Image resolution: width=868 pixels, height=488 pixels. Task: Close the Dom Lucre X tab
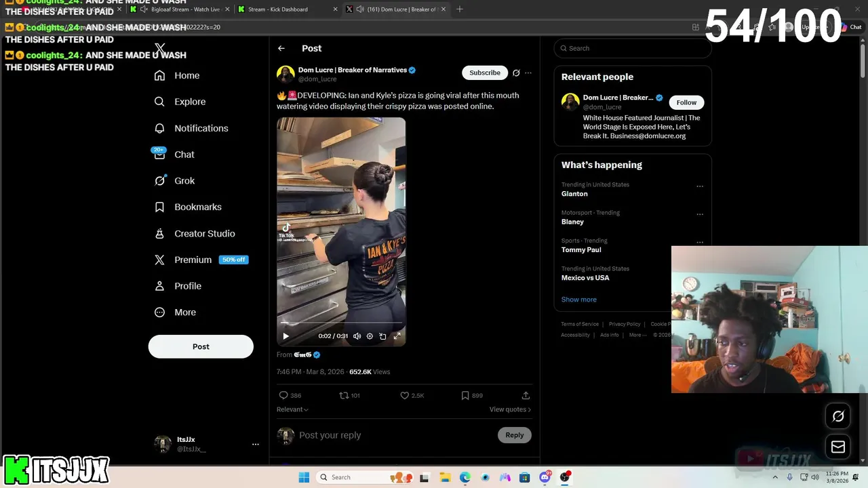(x=443, y=9)
